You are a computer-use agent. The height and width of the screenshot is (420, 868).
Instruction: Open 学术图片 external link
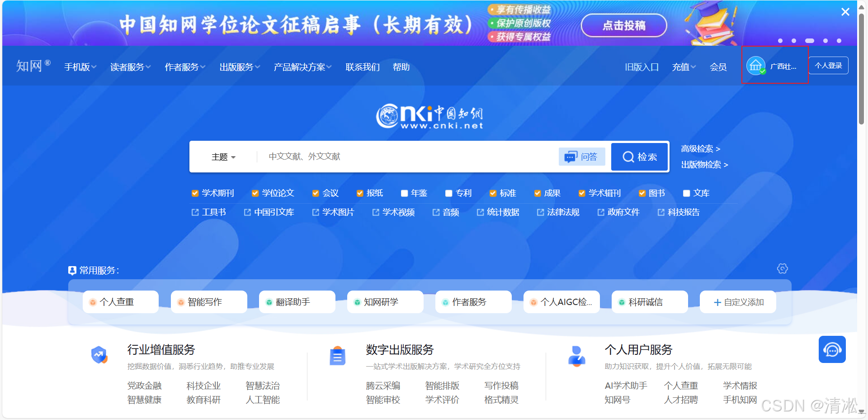tap(333, 212)
